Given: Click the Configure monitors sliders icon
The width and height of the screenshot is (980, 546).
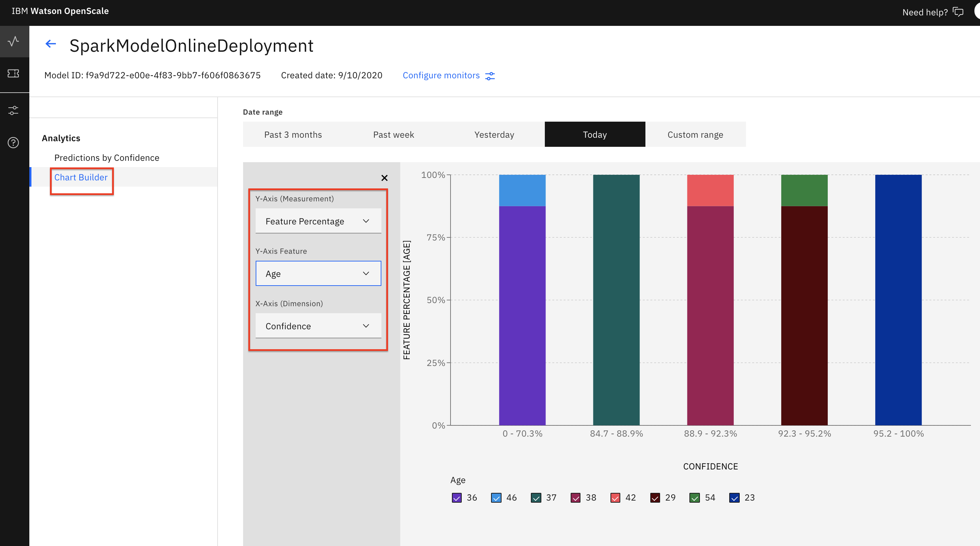Looking at the screenshot, I should click(490, 76).
